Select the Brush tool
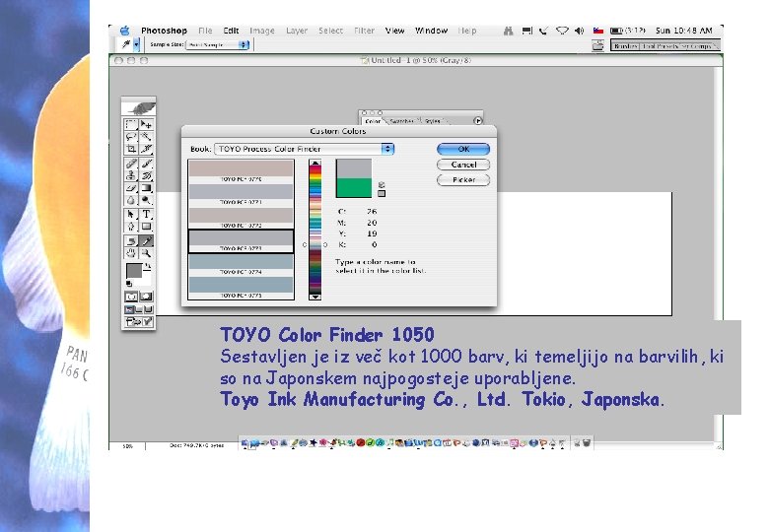769x532 pixels. (146, 164)
